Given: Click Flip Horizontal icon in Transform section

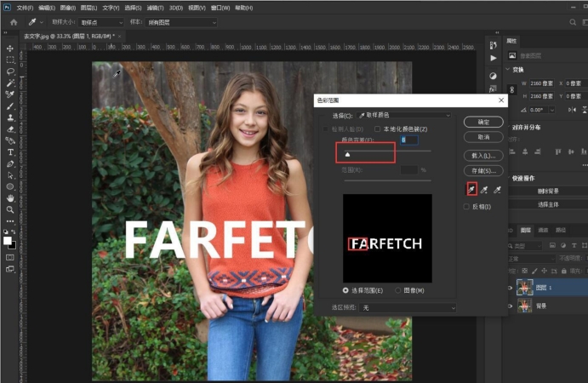Looking at the screenshot, I should point(572,110).
